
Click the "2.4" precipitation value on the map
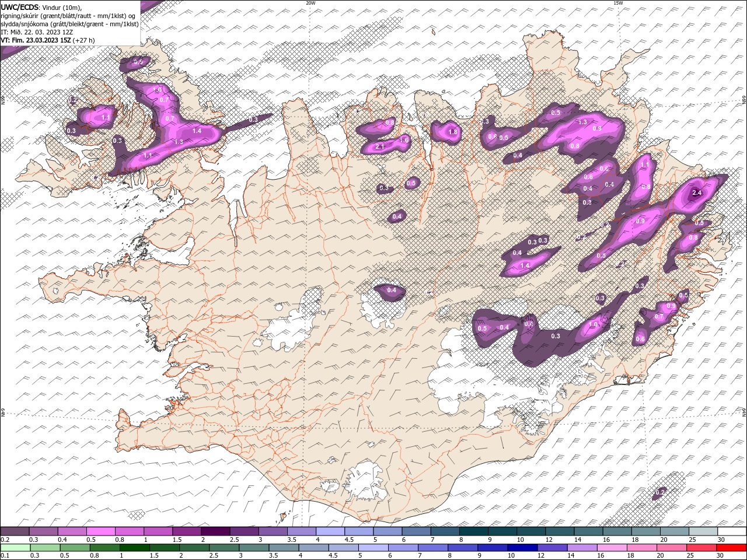(696, 192)
